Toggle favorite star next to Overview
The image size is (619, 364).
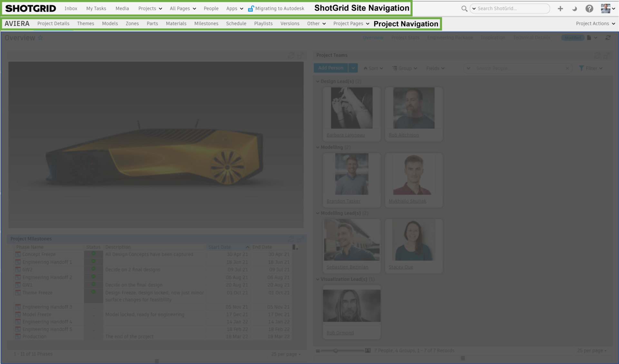click(x=41, y=38)
